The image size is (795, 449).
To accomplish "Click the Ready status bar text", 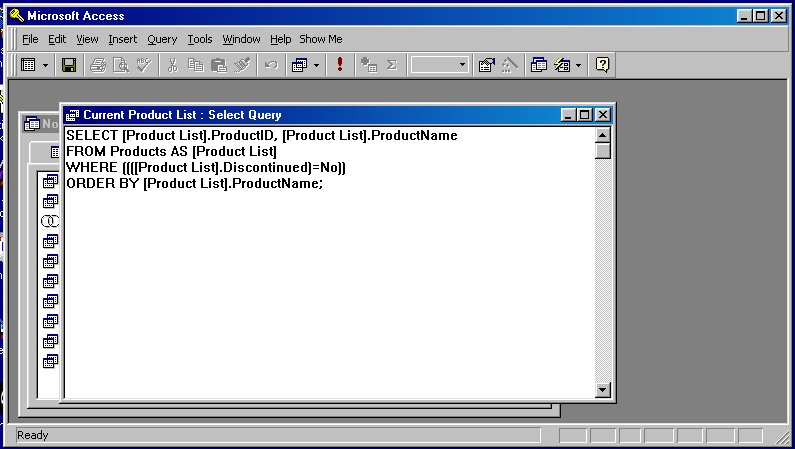I will pos(32,435).
